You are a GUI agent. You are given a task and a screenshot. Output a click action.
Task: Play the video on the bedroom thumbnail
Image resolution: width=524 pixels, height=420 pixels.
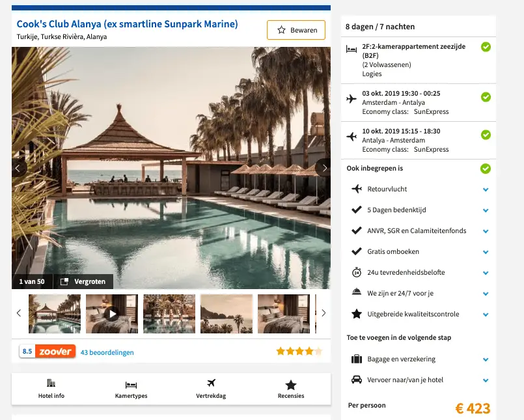click(112, 314)
